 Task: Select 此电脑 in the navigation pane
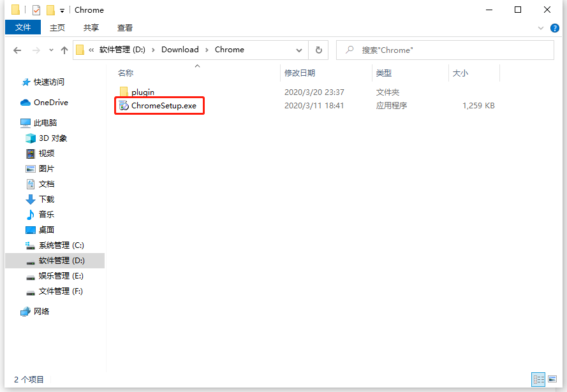point(39,123)
